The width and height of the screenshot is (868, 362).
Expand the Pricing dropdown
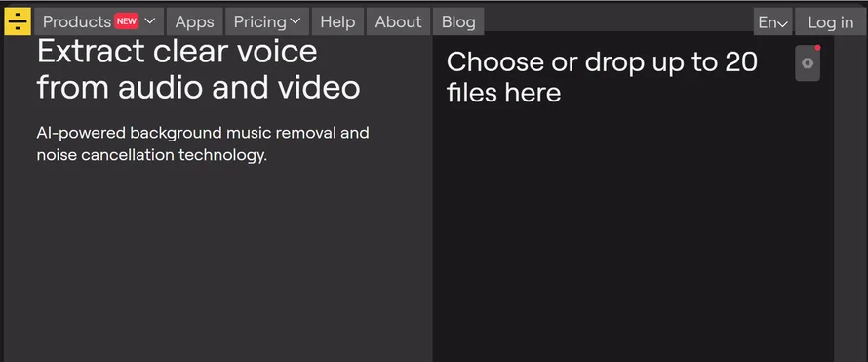click(x=267, y=21)
